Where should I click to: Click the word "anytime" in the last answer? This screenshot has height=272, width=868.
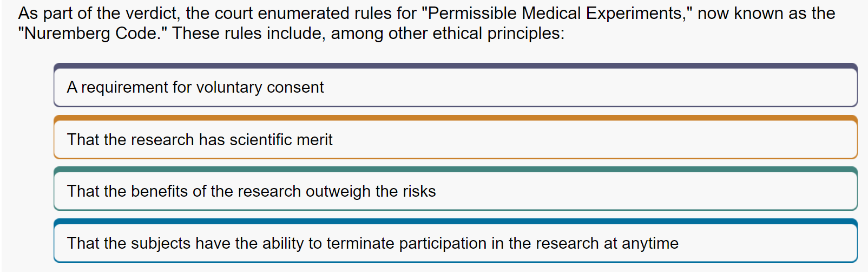(650, 243)
